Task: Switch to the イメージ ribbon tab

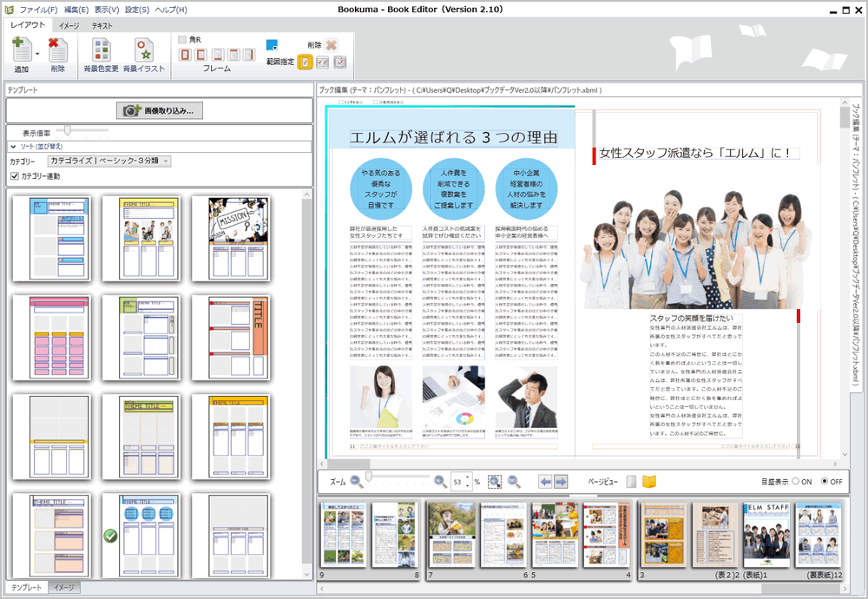Action: click(x=69, y=26)
